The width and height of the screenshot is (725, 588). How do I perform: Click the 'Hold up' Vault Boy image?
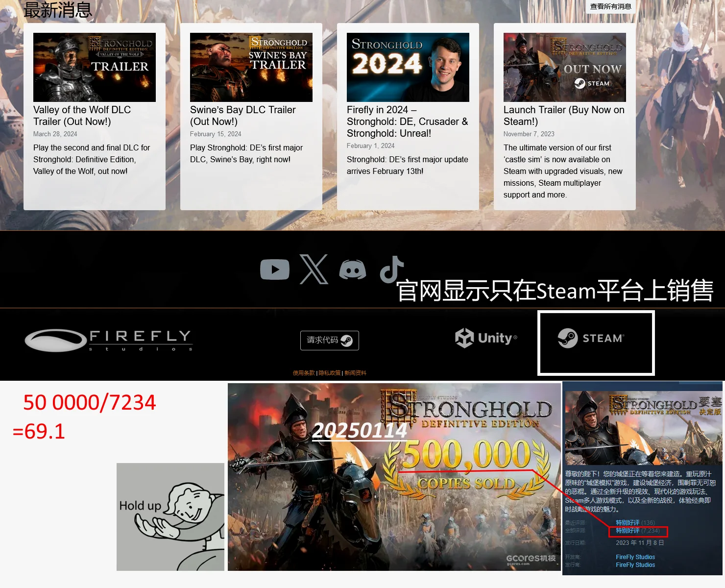point(170,517)
